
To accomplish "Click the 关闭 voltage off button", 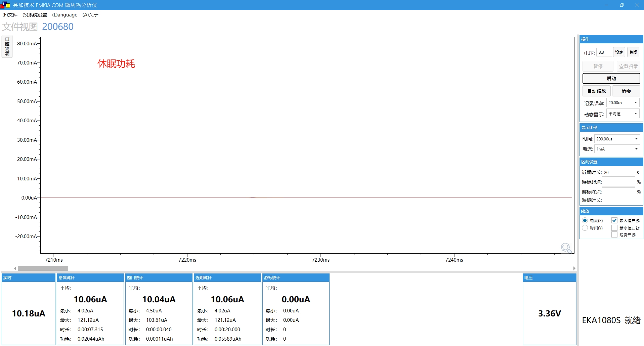I will tap(633, 52).
